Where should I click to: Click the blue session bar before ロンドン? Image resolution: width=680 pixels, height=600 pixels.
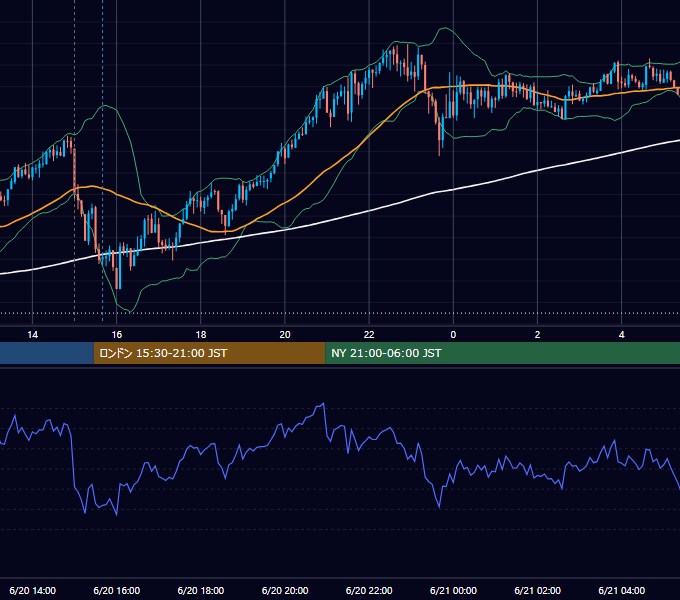[47, 353]
